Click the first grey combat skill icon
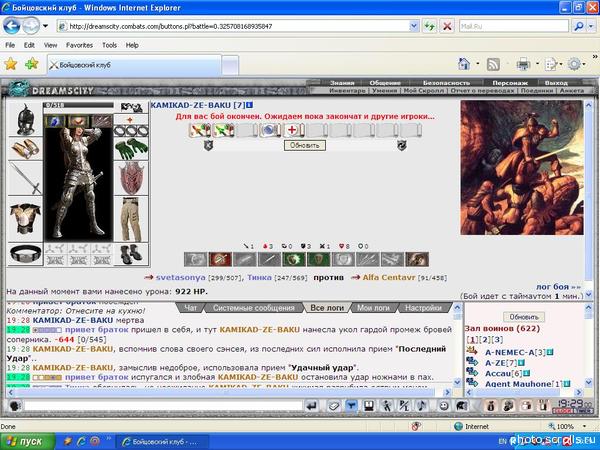Image resolution: width=600 pixels, height=450 pixels. pos(196,259)
